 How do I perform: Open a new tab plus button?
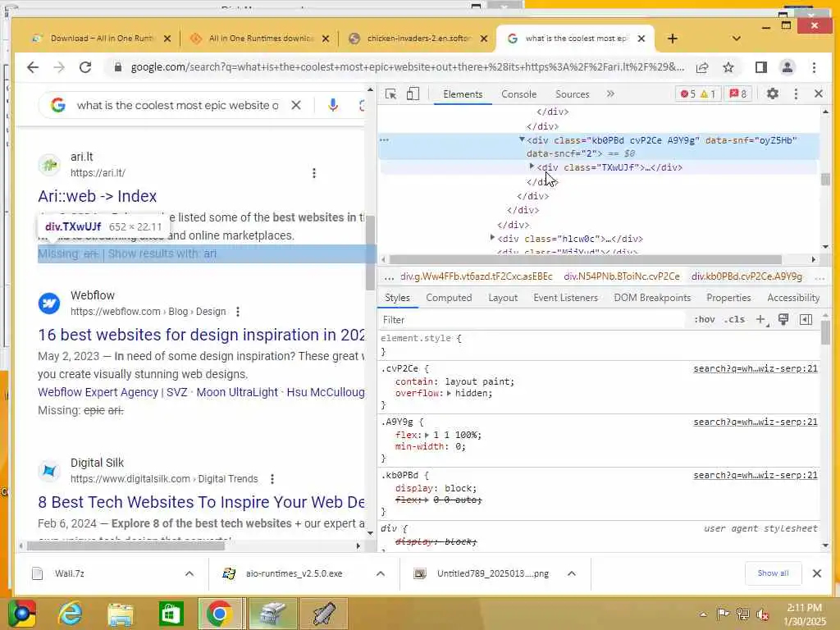click(x=673, y=39)
